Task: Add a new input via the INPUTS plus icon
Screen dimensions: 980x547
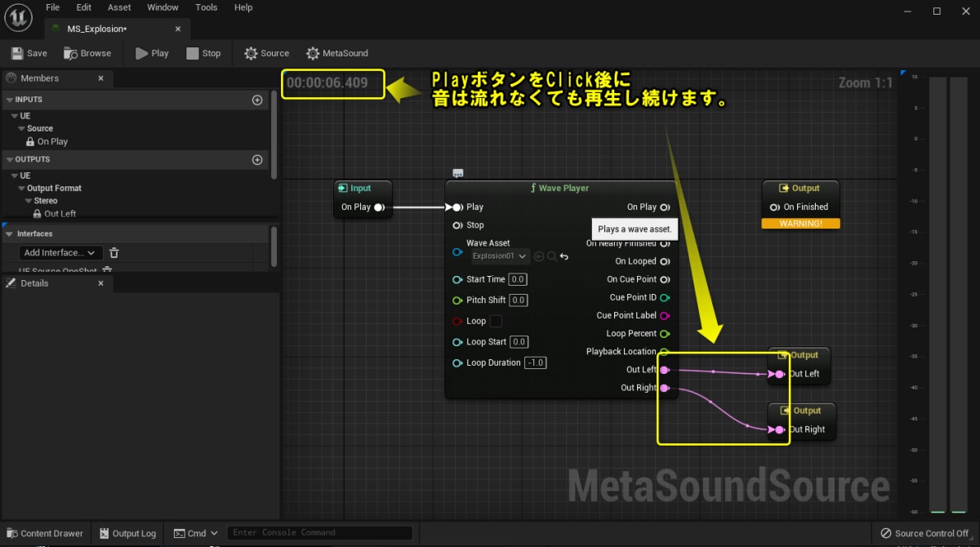Action: [x=256, y=99]
